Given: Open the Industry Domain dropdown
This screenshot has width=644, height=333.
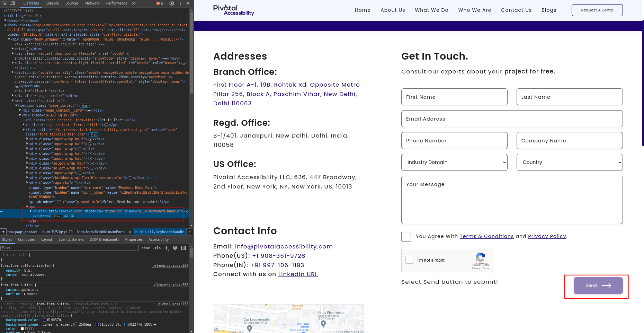Looking at the screenshot, I should (454, 163).
